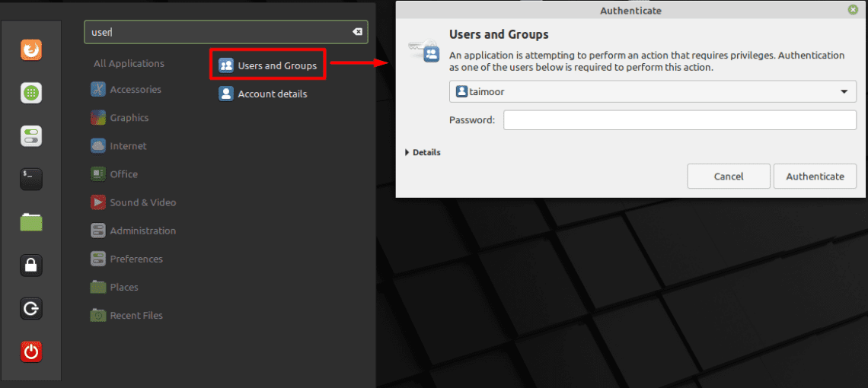Select the Sound & Video category
Image resolution: width=868 pixels, height=388 pixels.
(133, 202)
